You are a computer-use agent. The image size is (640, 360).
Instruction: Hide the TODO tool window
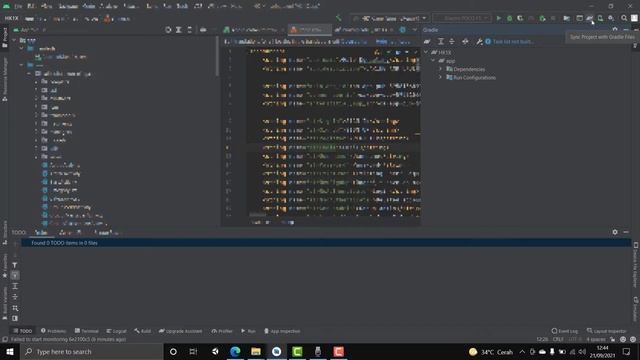[626, 232]
